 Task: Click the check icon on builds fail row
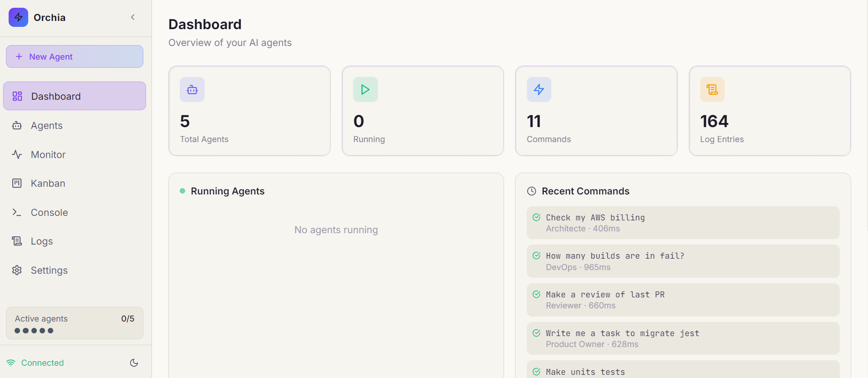pos(536,255)
